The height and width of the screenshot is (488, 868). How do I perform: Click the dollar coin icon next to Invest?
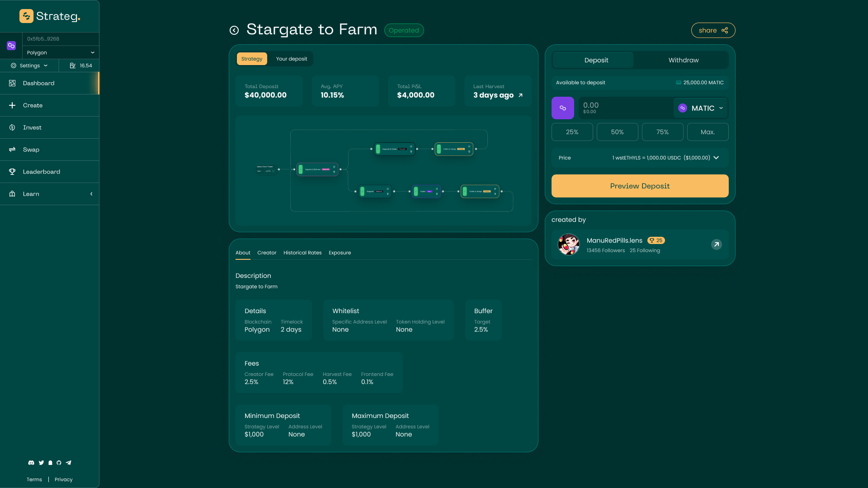12,127
